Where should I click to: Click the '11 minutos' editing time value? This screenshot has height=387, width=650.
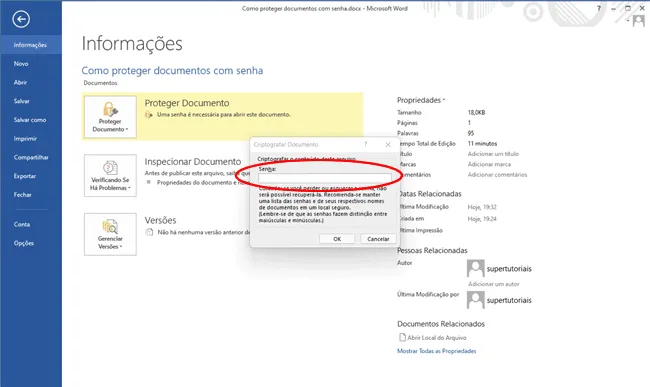pos(482,143)
